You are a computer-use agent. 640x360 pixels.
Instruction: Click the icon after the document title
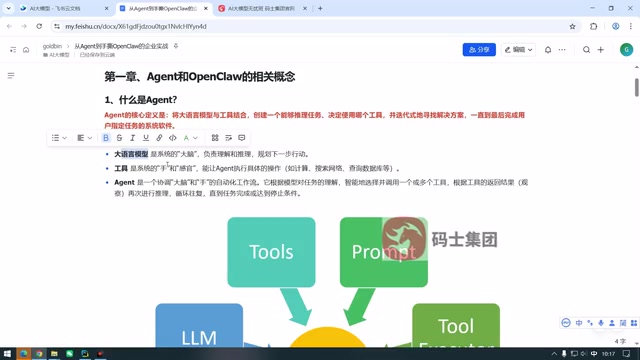(x=176, y=46)
